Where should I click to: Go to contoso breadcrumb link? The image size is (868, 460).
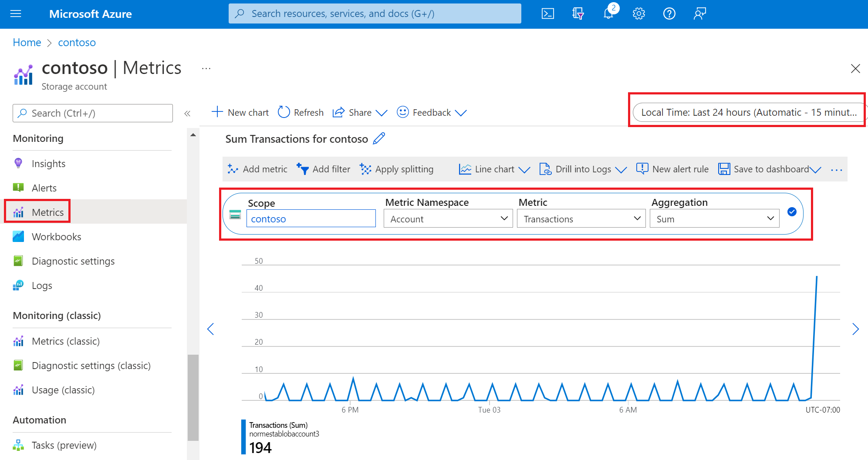77,43
